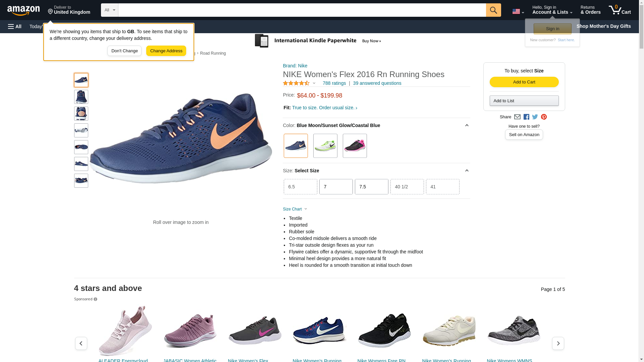
Task: Share via Facebook icon
Action: (x=526, y=117)
